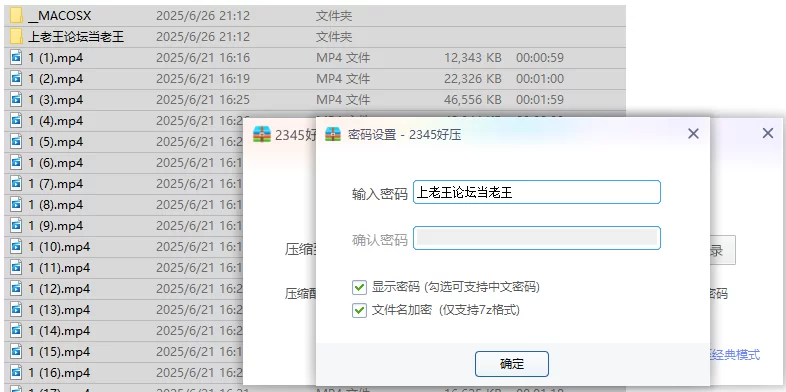Screen dimensions: 786x392
Task: Click the 22,326 KB size cell
Action: 473,79
